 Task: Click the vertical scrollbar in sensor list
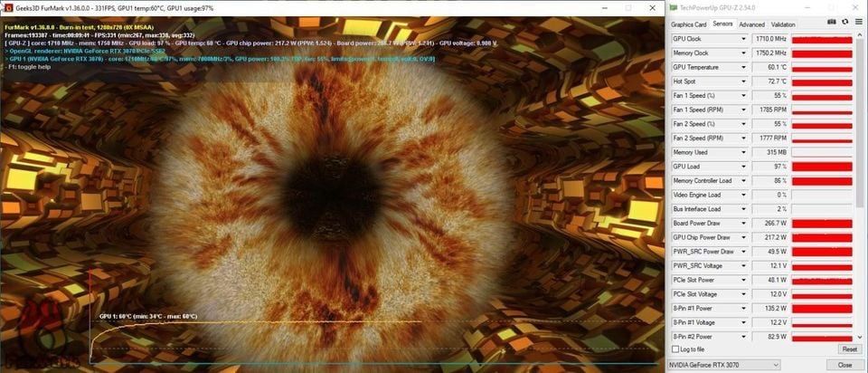click(859, 122)
